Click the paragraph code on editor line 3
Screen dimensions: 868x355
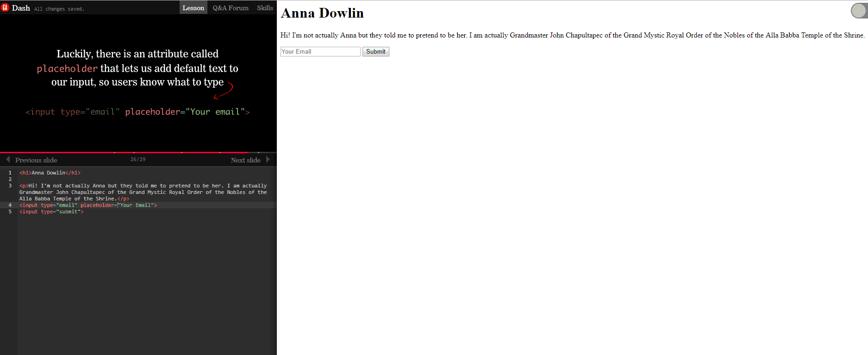click(143, 192)
